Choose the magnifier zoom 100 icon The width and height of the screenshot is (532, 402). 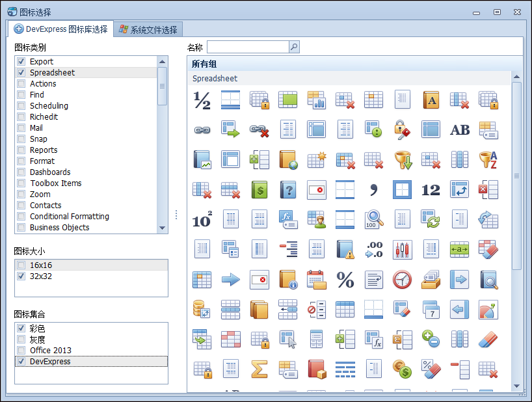coord(374,219)
